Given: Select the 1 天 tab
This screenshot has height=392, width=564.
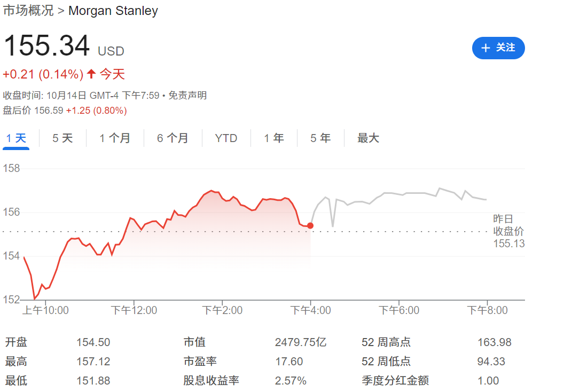Looking at the screenshot, I should point(16,138).
